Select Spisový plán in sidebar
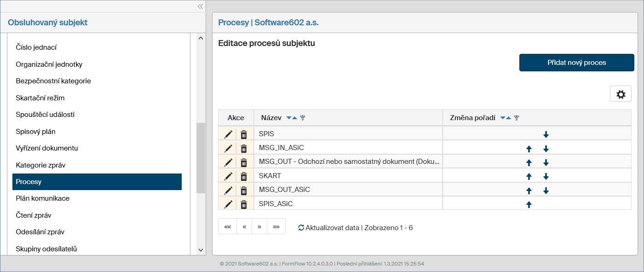This screenshot has width=644, height=272. [35, 132]
